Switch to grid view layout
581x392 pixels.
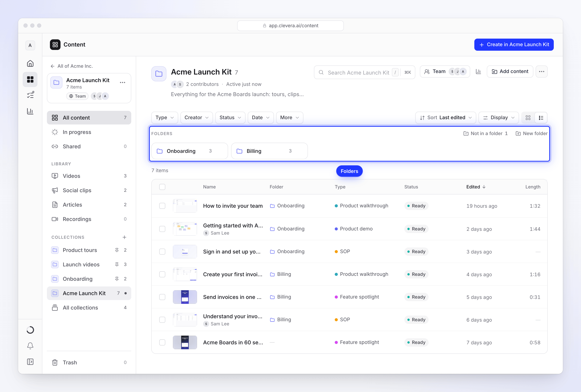(x=528, y=118)
